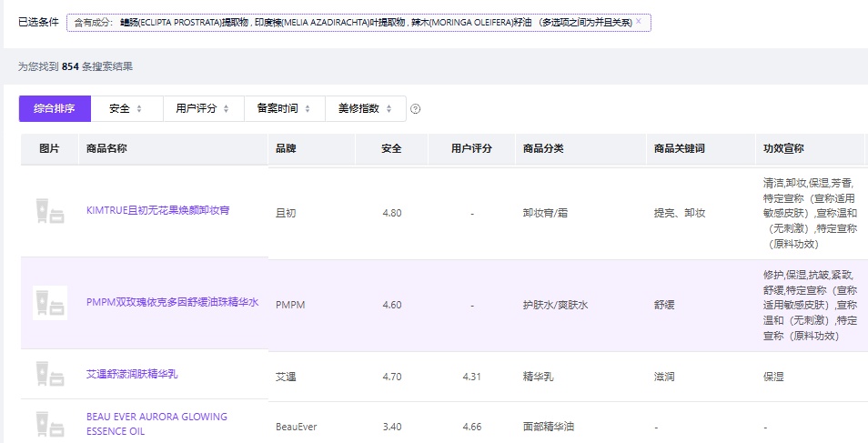Open BEAU EVER AURORA GLOWING ESSENCE OIL link
The width and height of the screenshot is (868, 443).
coord(156,424)
